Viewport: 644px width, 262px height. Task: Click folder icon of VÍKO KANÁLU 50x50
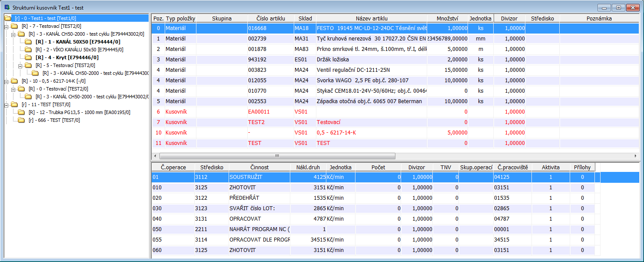28,50
